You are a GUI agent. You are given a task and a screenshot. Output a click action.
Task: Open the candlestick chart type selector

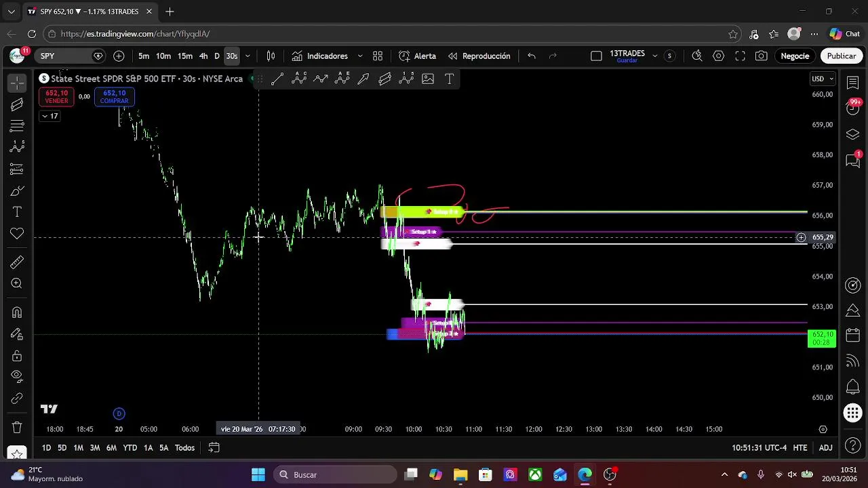click(271, 56)
